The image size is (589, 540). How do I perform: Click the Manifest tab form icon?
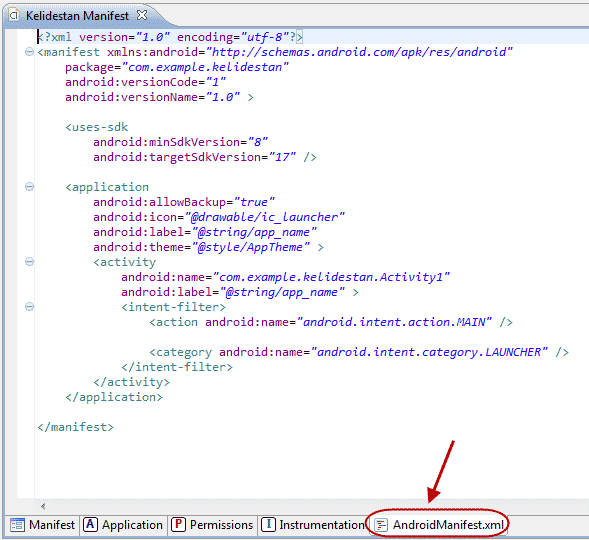tap(17, 525)
